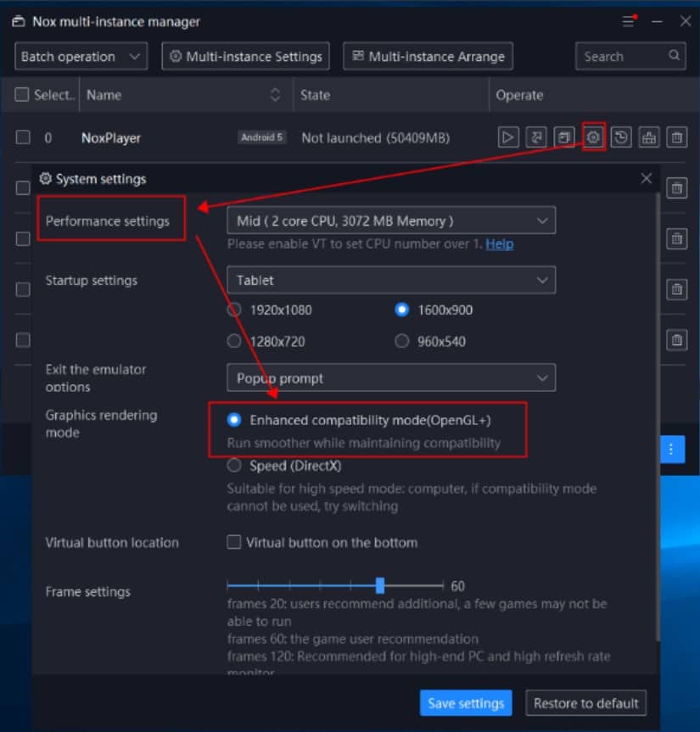Open the hamburger menu in the title bar
The image size is (700, 732).
coord(629,21)
